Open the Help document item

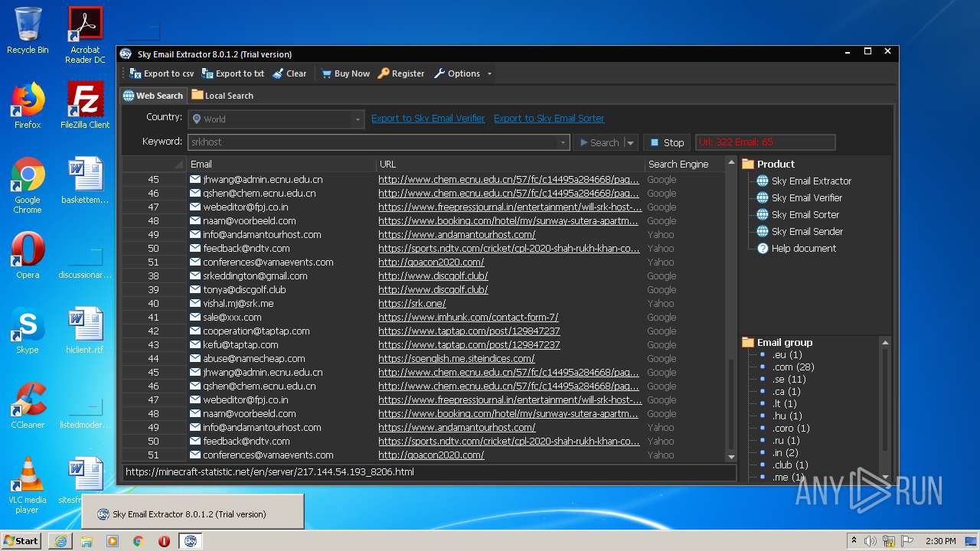point(803,249)
